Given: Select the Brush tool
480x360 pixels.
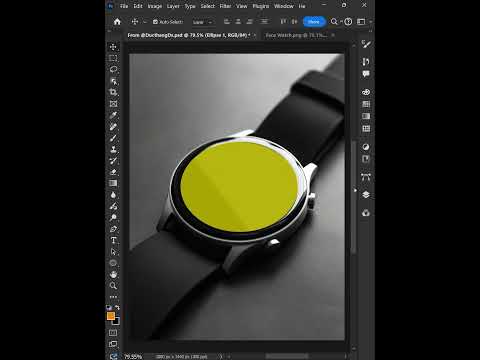Looking at the screenshot, I should click(x=113, y=138).
